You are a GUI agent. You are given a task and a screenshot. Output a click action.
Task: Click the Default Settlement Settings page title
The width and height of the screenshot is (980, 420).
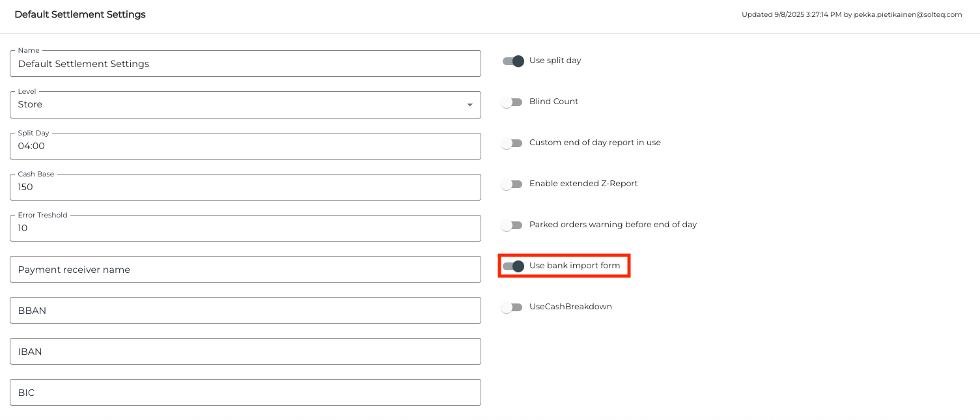point(80,14)
